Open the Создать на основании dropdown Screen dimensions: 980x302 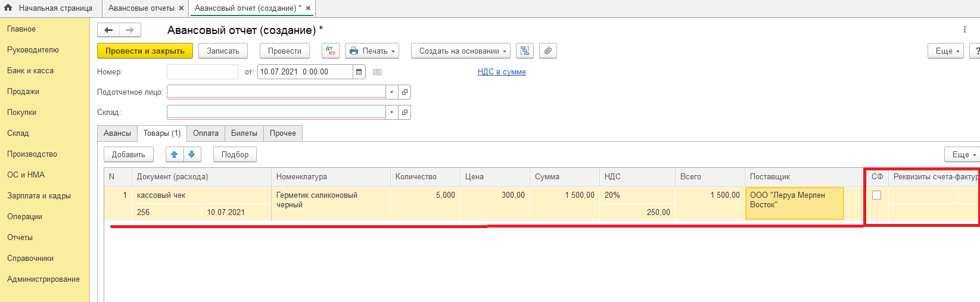point(461,51)
